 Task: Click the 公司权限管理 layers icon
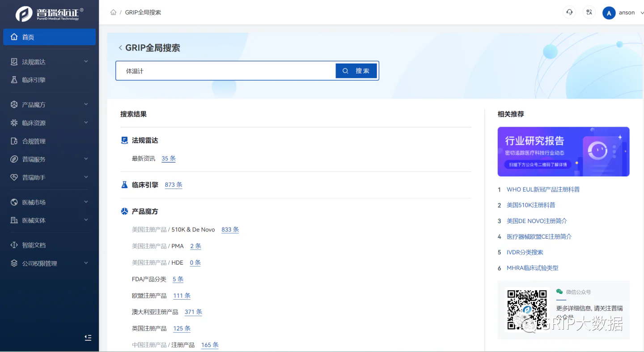(14, 263)
